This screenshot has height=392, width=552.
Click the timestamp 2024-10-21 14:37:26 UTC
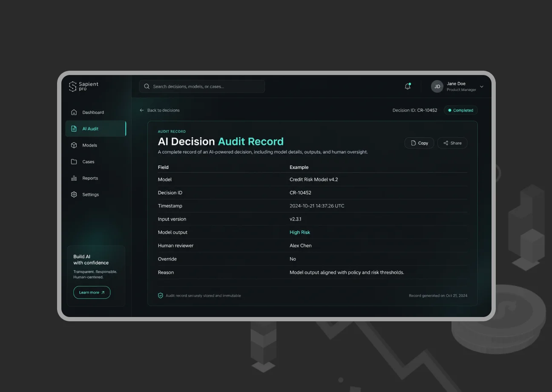317,206
